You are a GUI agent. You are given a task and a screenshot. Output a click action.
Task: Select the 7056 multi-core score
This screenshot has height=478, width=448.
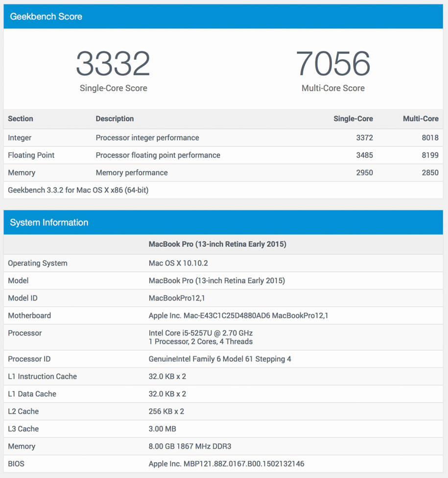pos(333,63)
